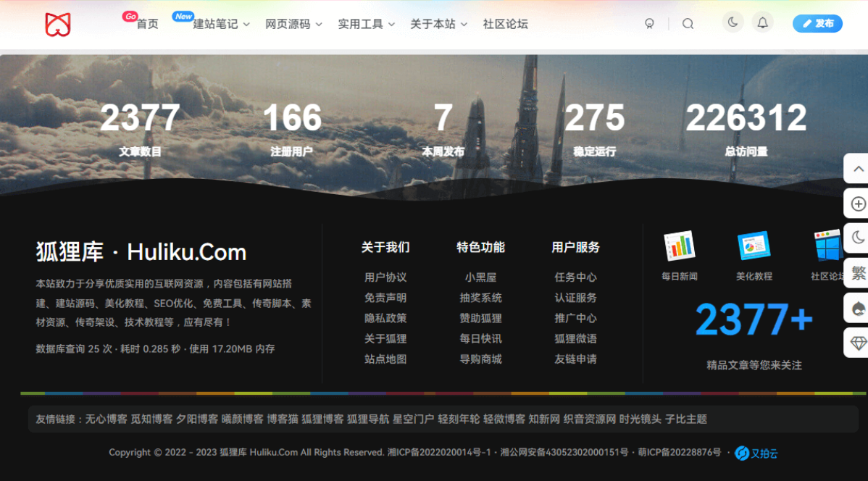868x481 pixels.
Task: Open 认证服务 link
Action: [576, 298]
